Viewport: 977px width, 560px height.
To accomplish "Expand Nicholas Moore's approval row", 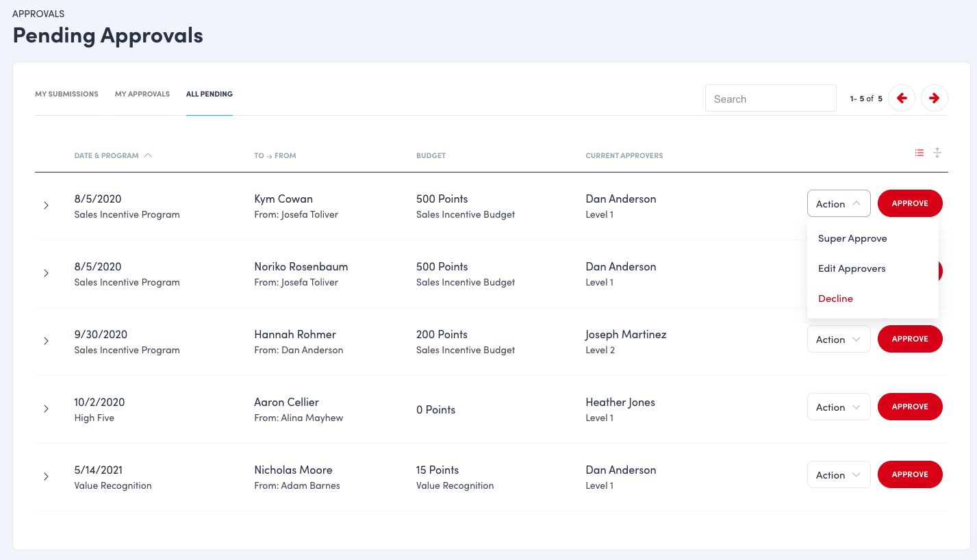I will [46, 476].
